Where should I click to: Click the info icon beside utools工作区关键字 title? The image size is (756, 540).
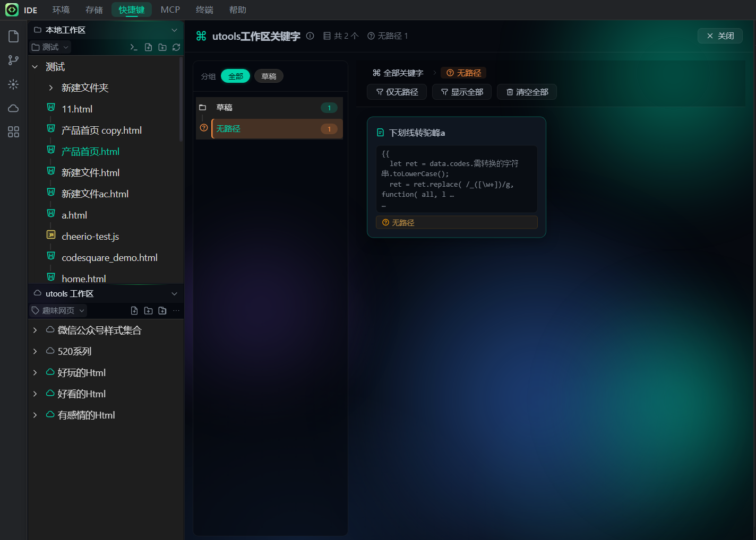point(310,36)
